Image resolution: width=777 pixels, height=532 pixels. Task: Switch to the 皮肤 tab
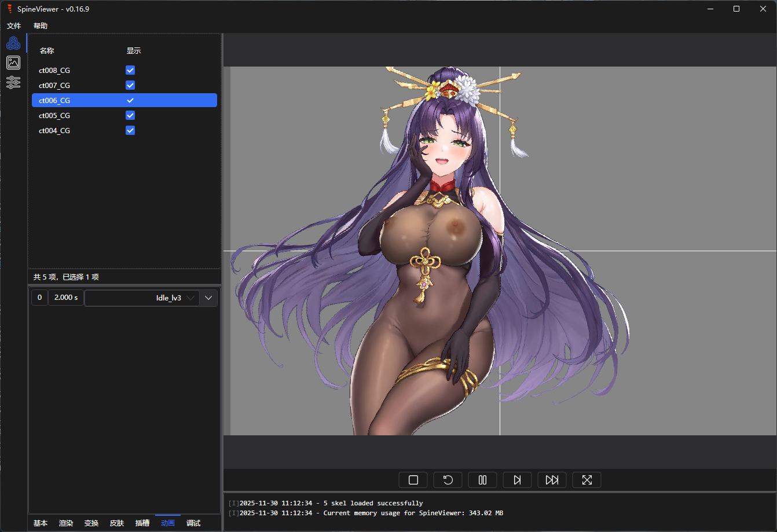[117, 523]
